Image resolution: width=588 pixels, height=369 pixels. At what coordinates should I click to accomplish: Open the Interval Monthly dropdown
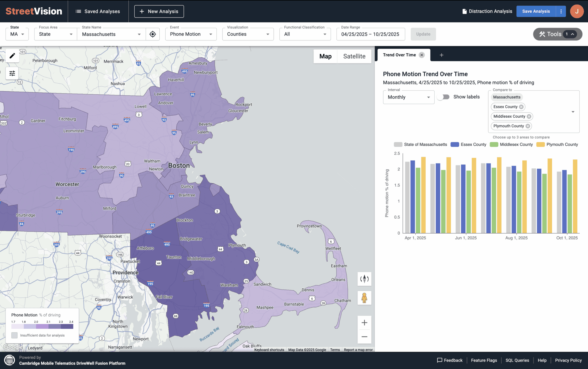click(x=409, y=97)
